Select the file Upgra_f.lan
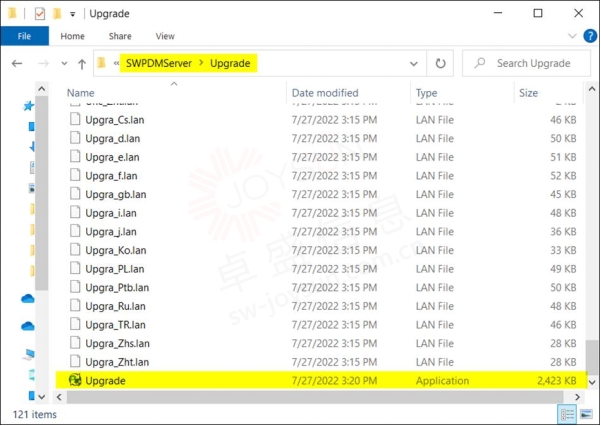The height and width of the screenshot is (426, 601). 111,176
